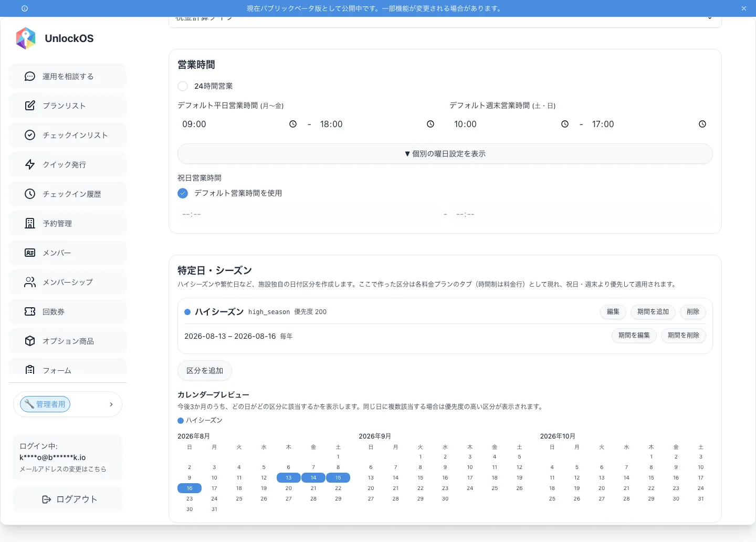This screenshot has height=542, width=756.
Task: Open time picker for weekday closing 18:00
Action: point(430,124)
